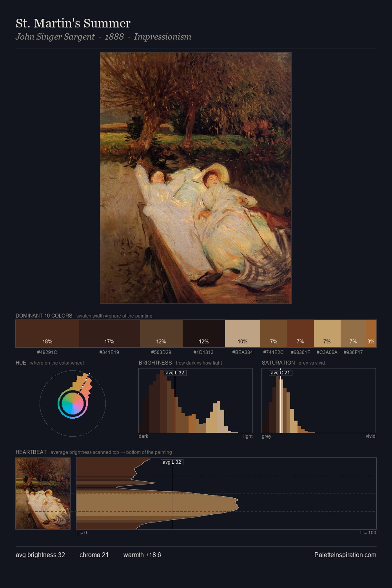Viewport: 392px width, 588px height.
Task: Click the 'avg L 32' heartbeat label
Action: coord(172,462)
